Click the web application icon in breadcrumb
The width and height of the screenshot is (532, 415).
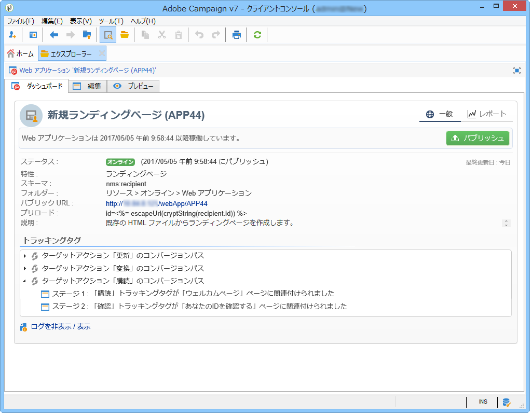click(13, 71)
